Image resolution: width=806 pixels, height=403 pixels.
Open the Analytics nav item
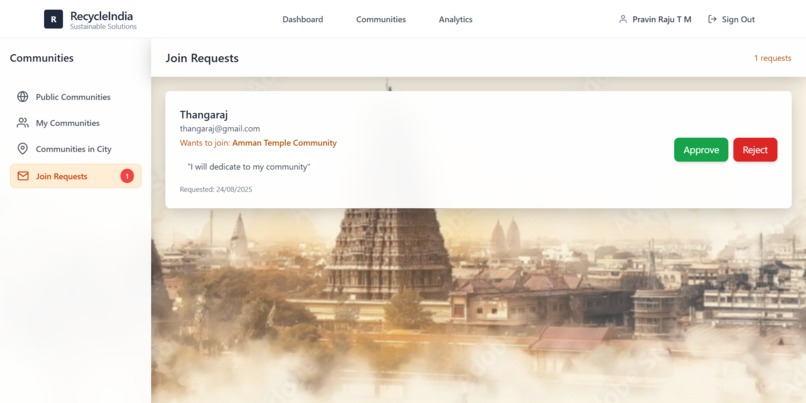pos(455,20)
